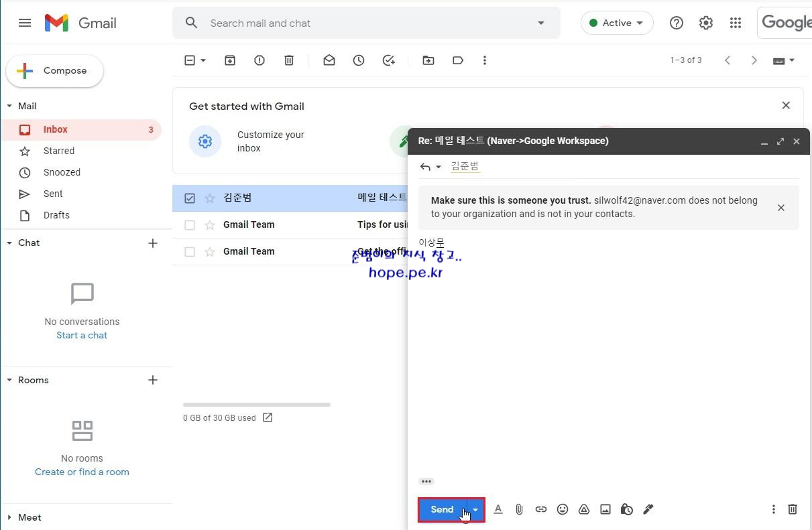
Task: Send the reply email
Action: [x=443, y=510]
